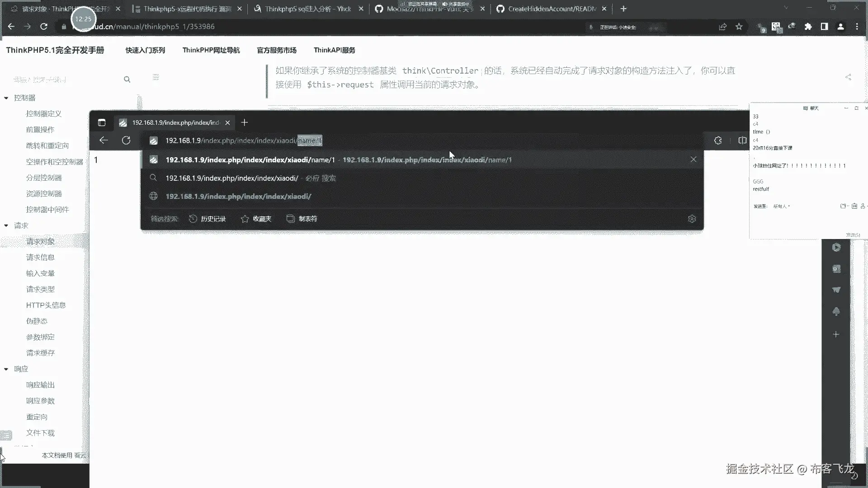Collapse the 控制器 tree section
The image size is (868, 488).
point(6,98)
